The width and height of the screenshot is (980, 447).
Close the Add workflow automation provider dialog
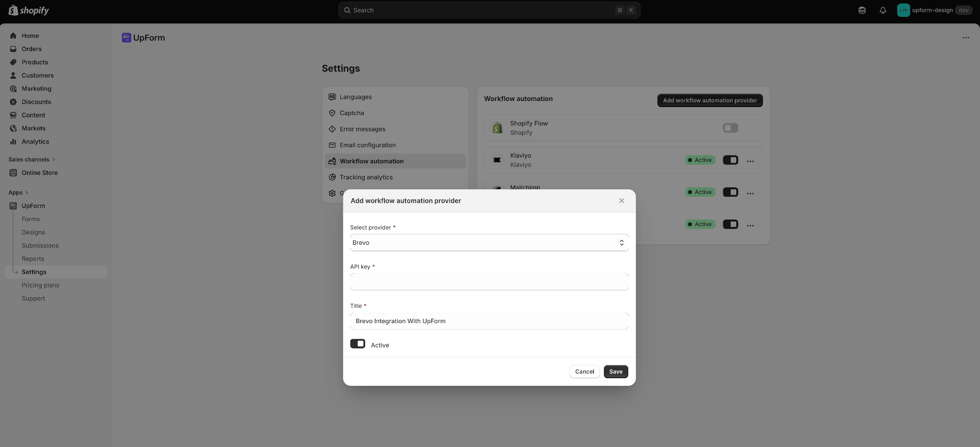click(x=622, y=201)
